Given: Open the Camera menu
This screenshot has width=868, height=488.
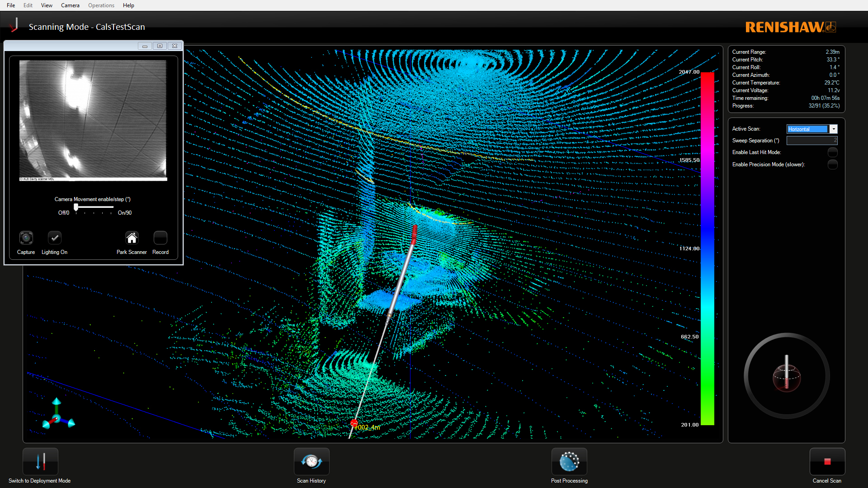Looking at the screenshot, I should (x=70, y=5).
